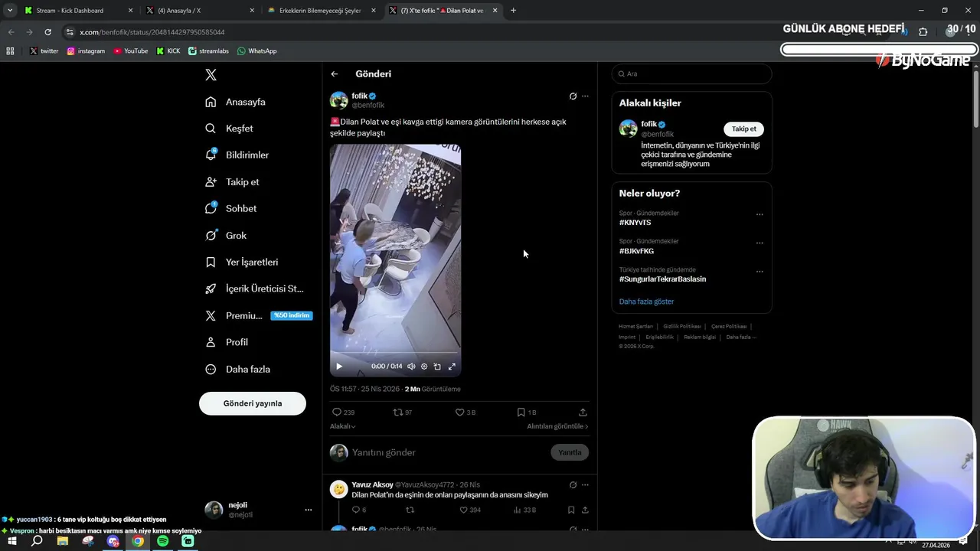Click Gönderi yayınla button
This screenshot has height=551, width=980.
[x=253, y=403]
